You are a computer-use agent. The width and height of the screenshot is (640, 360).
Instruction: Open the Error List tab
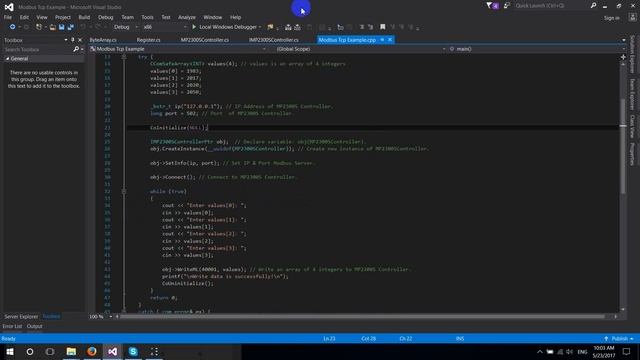point(12,326)
